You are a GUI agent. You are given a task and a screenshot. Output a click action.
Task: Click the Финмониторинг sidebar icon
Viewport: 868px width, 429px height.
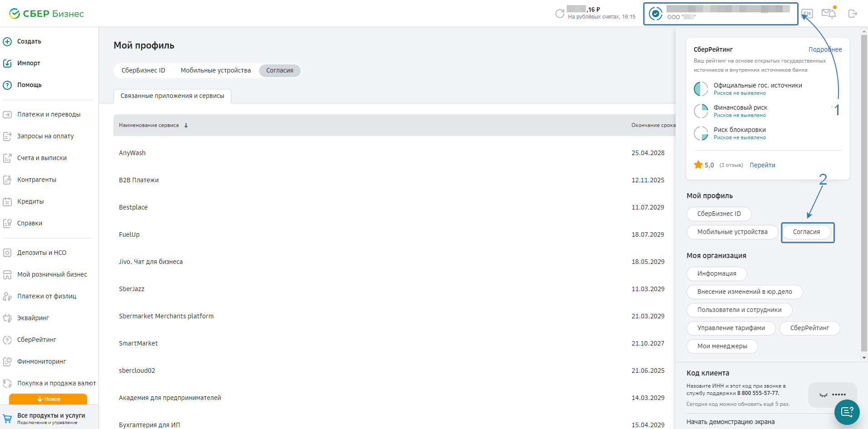[7, 362]
